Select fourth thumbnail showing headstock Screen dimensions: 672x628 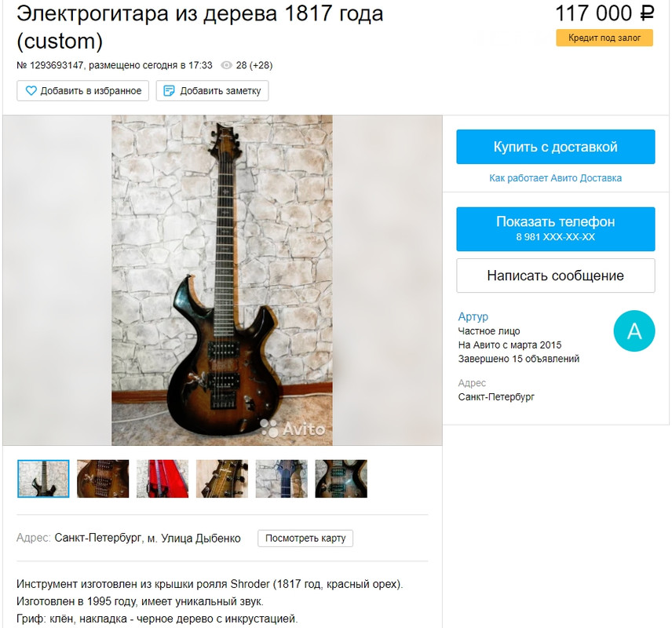pyautogui.click(x=222, y=479)
